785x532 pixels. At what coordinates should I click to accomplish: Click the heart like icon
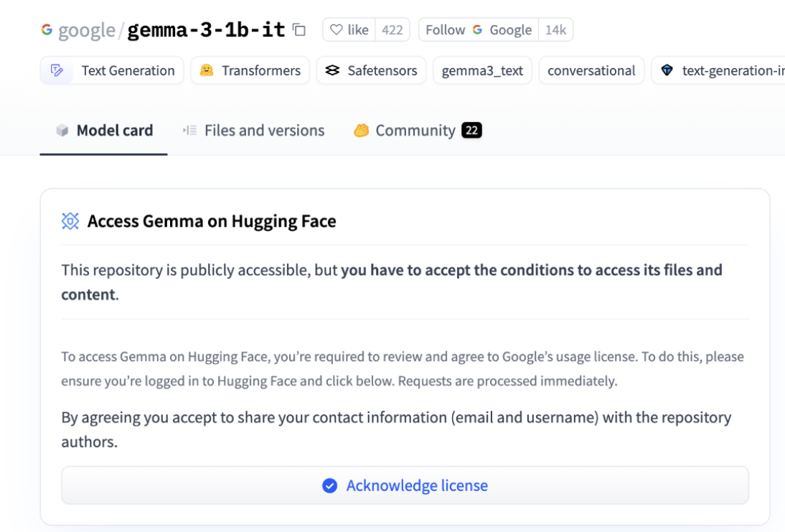[x=336, y=30]
